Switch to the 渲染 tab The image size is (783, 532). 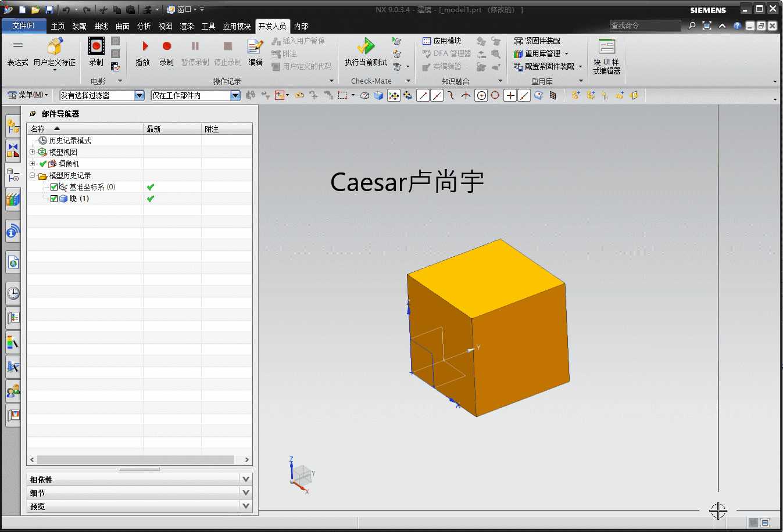[x=187, y=26]
